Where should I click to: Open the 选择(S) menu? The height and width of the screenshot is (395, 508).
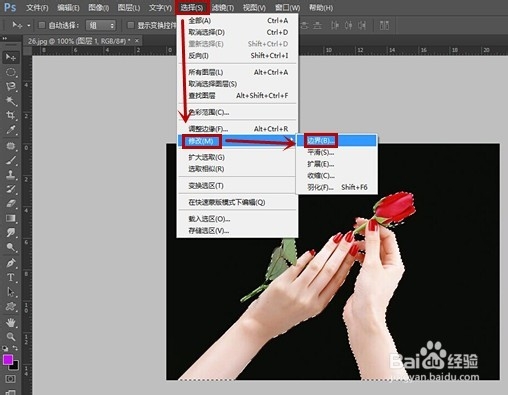click(192, 7)
